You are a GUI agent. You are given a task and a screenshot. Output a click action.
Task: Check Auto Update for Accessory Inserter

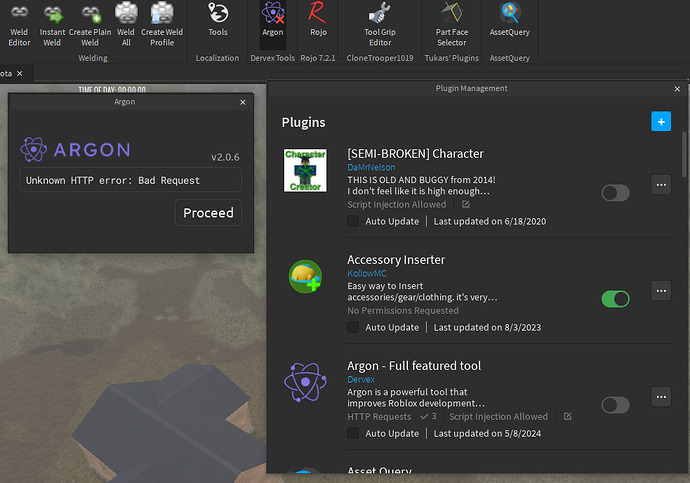point(353,327)
